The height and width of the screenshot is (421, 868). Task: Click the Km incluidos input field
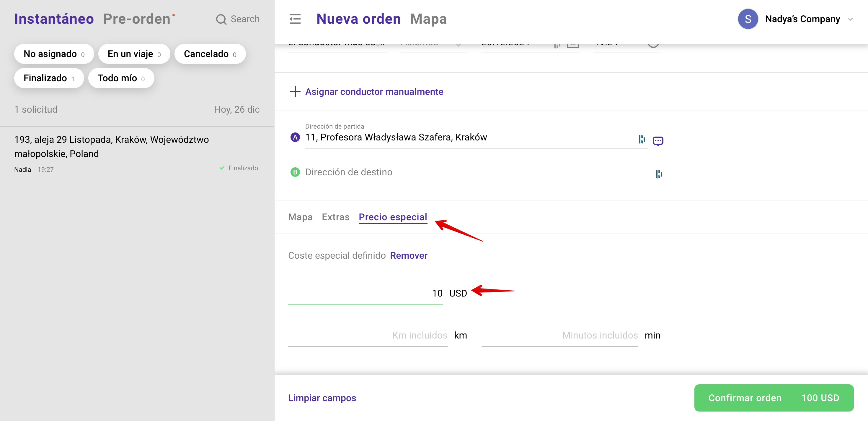(x=367, y=335)
